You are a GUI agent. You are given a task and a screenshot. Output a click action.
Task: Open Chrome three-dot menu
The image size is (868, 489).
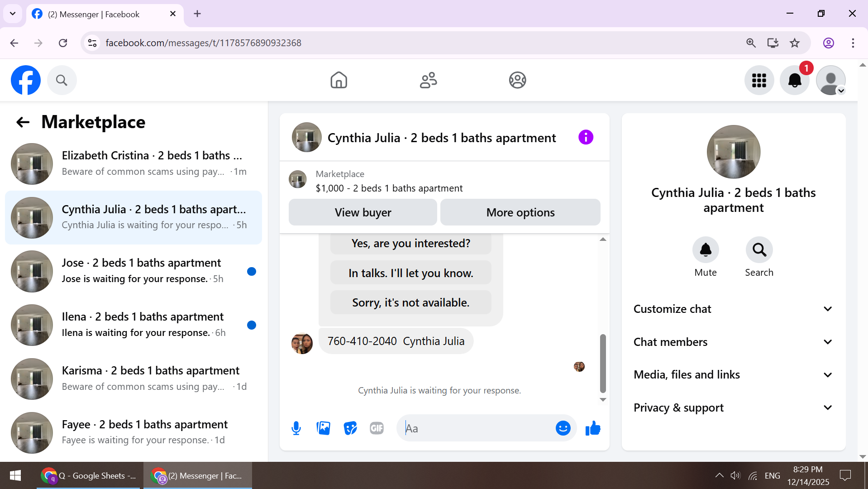pos(853,43)
